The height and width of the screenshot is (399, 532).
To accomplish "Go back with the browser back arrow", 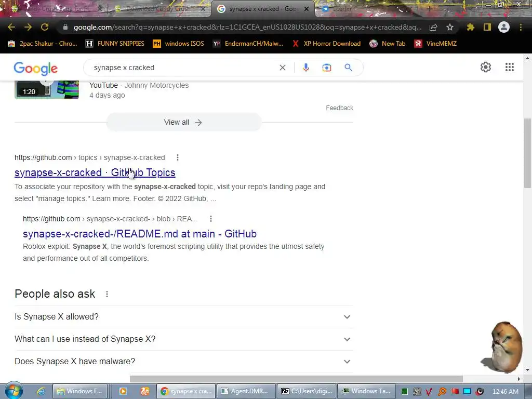I will (x=11, y=27).
